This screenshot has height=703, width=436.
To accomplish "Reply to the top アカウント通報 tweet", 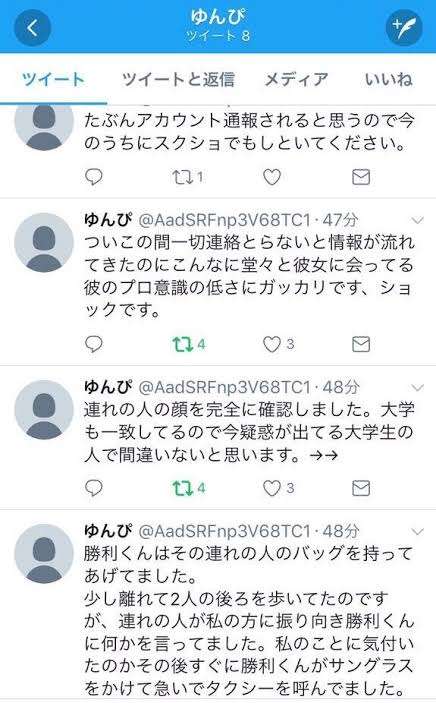I will (94, 177).
